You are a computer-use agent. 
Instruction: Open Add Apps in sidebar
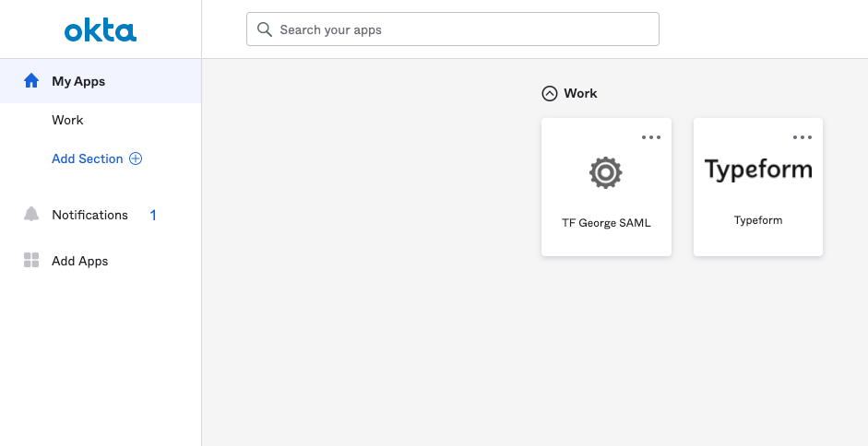tap(79, 261)
